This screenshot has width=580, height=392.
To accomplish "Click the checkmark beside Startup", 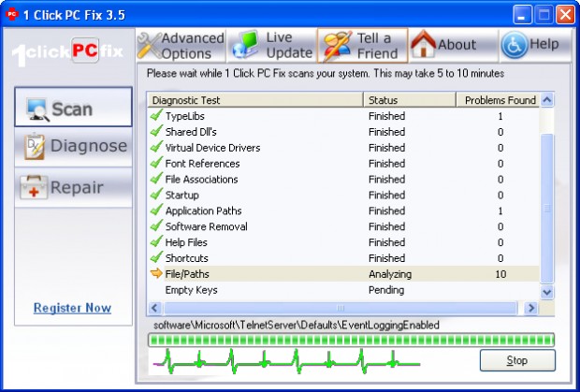I will 156,195.
